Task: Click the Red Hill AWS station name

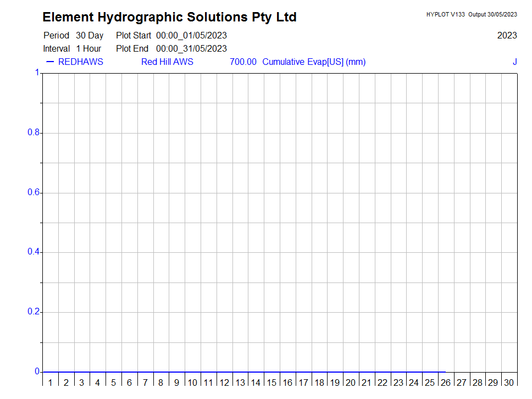Action: click(x=167, y=62)
